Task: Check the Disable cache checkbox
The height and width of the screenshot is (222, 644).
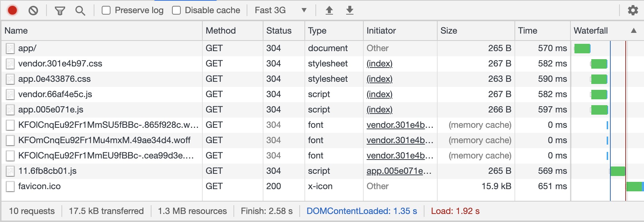Action: (x=176, y=10)
